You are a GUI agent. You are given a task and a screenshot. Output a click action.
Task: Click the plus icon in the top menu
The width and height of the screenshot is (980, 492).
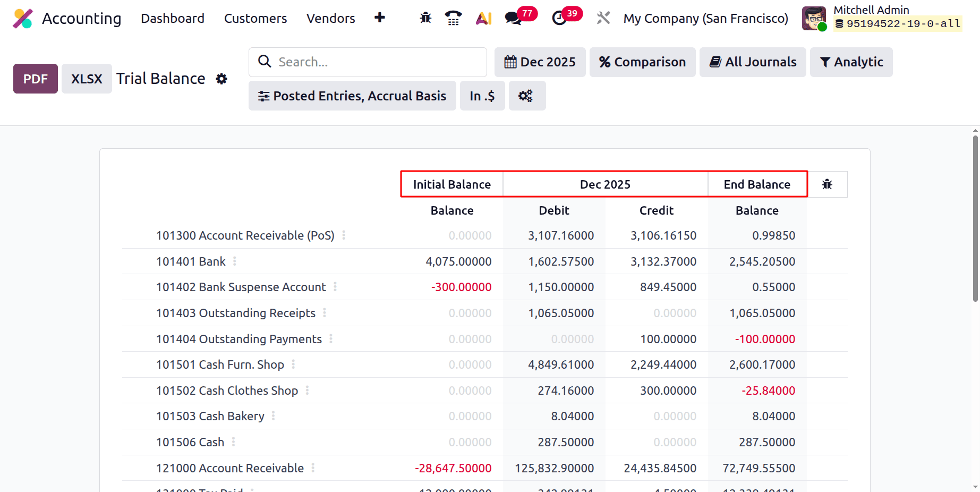pos(379,18)
